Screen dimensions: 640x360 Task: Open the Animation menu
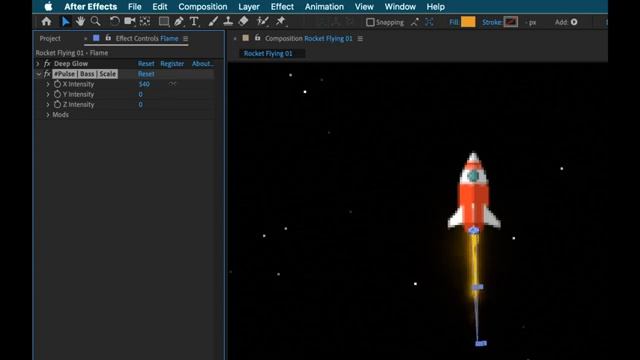coord(324,7)
